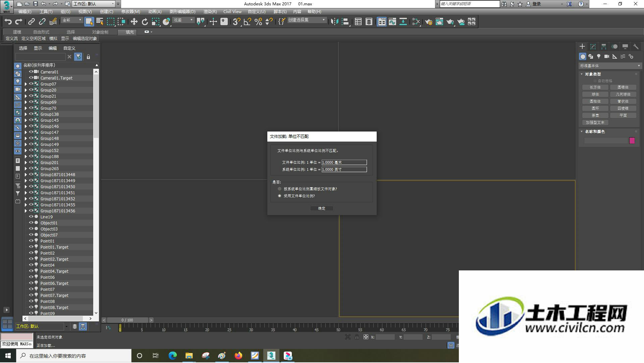Click the Plane primitive button
644x363 pixels.
(x=623, y=115)
